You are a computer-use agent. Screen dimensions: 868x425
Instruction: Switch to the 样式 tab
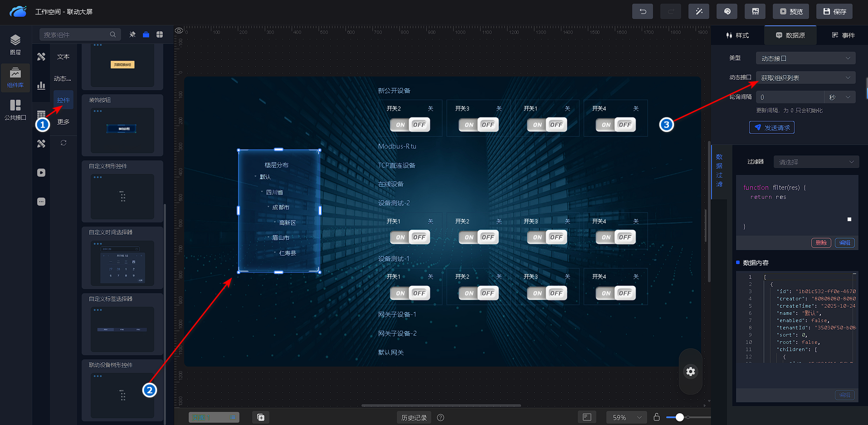click(737, 35)
